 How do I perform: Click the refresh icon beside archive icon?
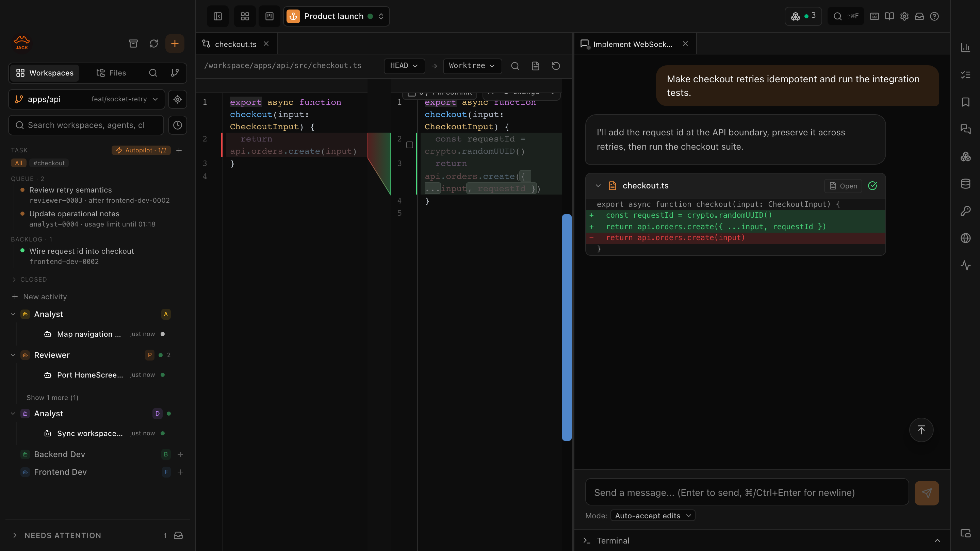(x=154, y=43)
